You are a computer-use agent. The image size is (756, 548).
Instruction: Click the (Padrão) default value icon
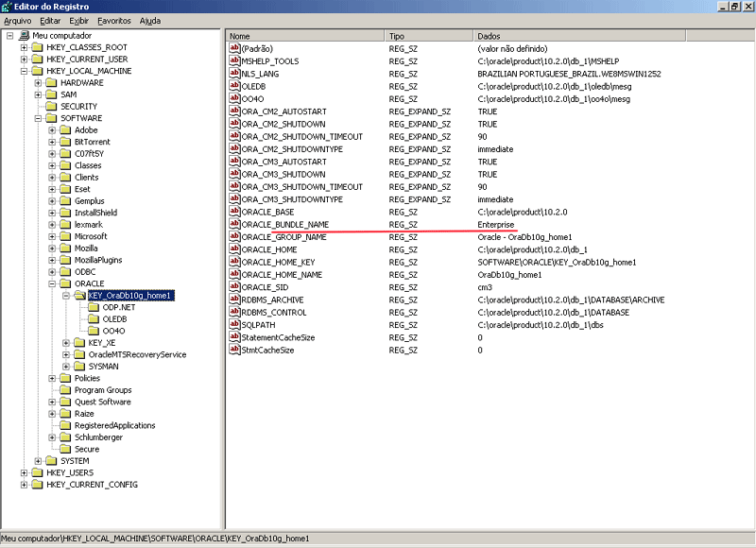[234, 48]
